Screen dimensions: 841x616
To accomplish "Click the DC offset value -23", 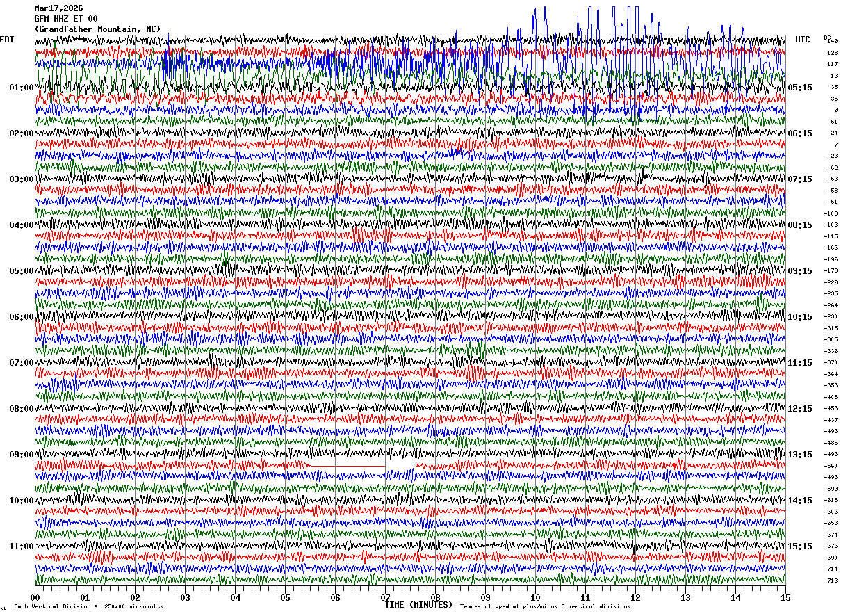I will (x=832, y=156).
